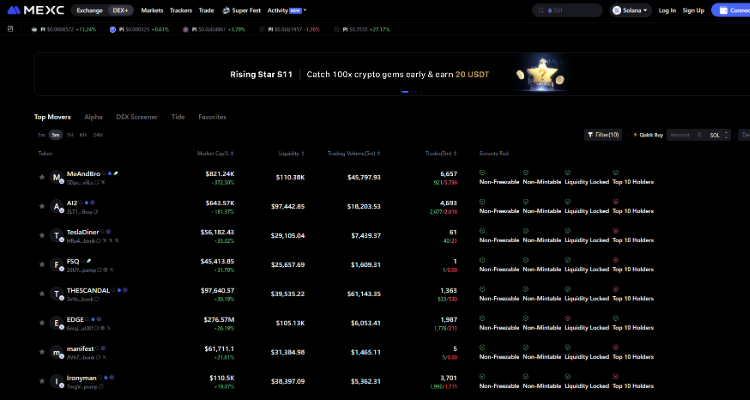The width and height of the screenshot is (750, 400).
Task: Expand the Activity menu arrow
Action: [x=305, y=10]
